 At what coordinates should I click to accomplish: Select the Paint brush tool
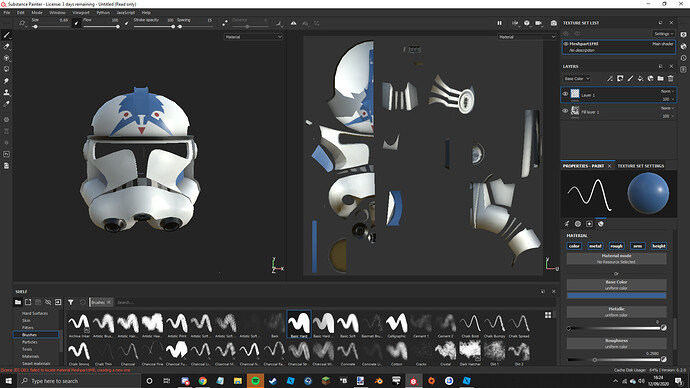tap(6, 35)
